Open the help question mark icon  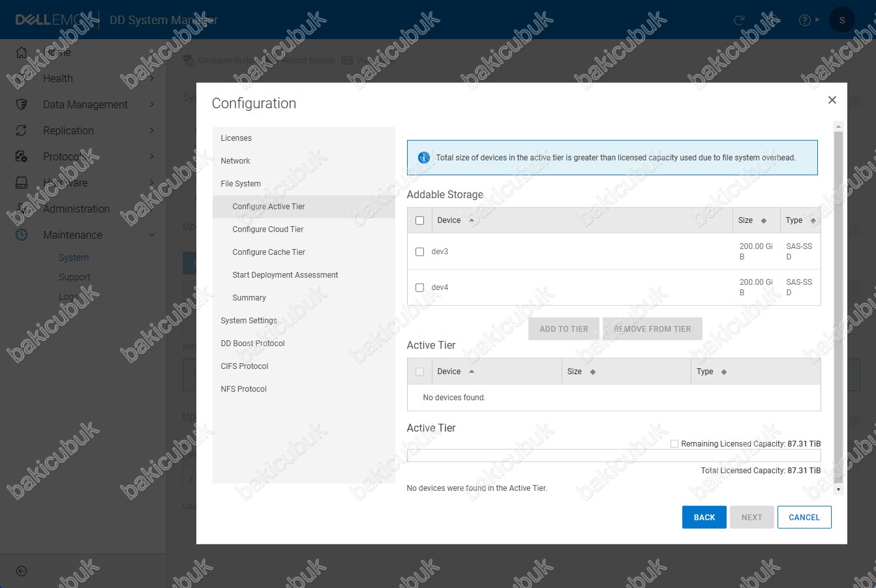tap(805, 20)
